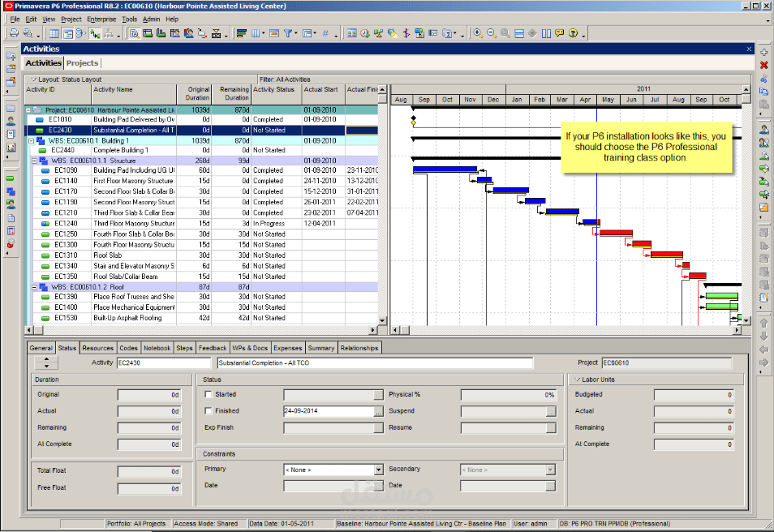Screen dimensions: 774x532
Task: Click the Activity name field Substantial Completion
Action: coord(375,363)
